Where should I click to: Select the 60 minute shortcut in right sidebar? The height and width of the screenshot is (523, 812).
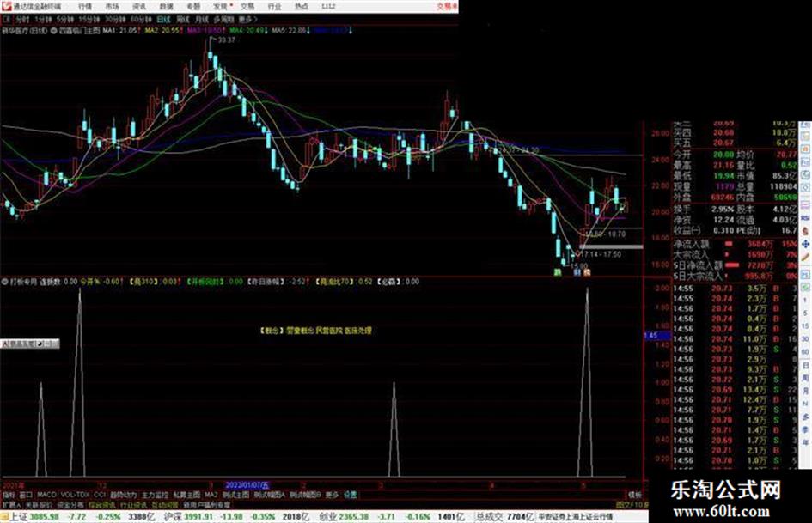pyautogui.click(x=805, y=352)
